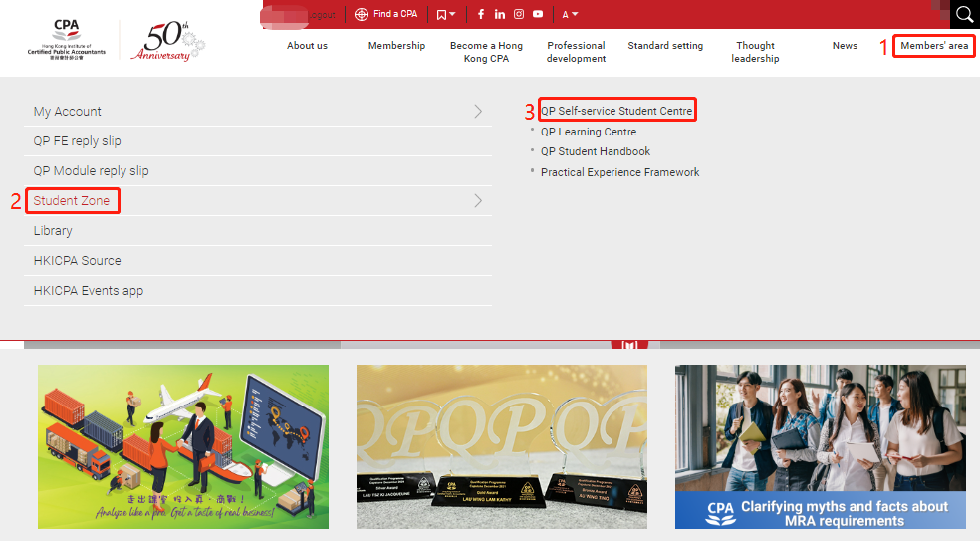Screen dimensions: 980x541
Task: Open the LinkedIn icon in top bar
Action: coord(500,14)
